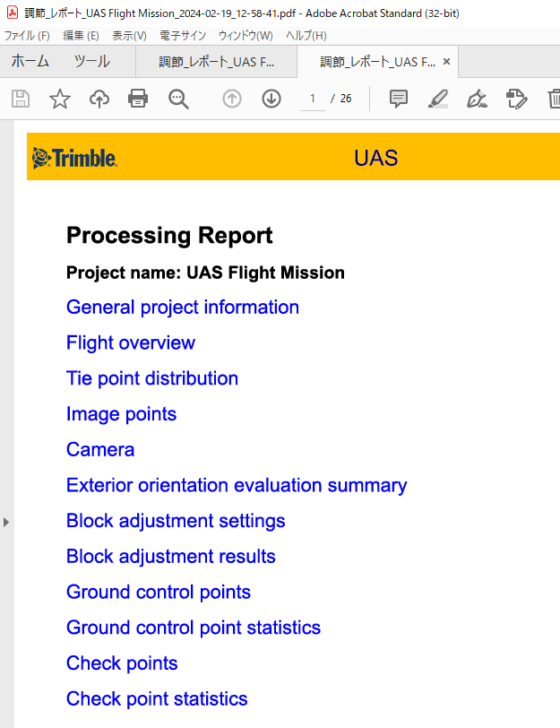The image size is (560, 728).
Task: Switch to the ツール tab
Action: coord(91,62)
